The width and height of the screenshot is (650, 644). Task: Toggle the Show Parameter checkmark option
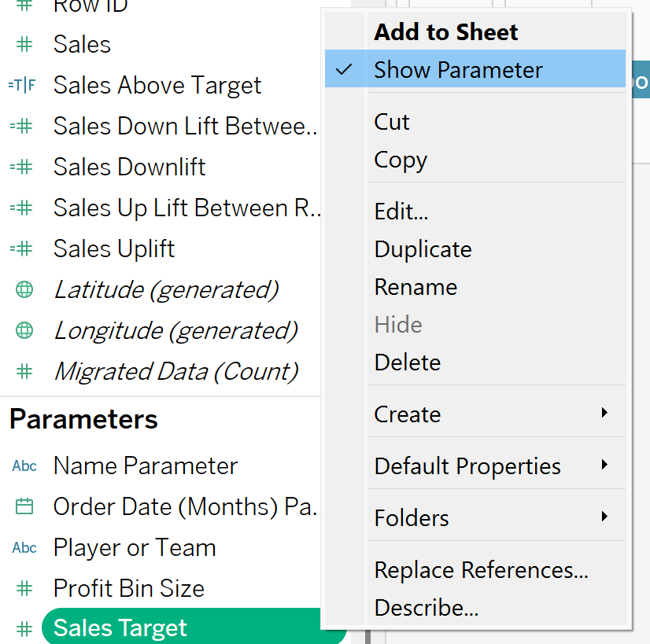(475, 68)
